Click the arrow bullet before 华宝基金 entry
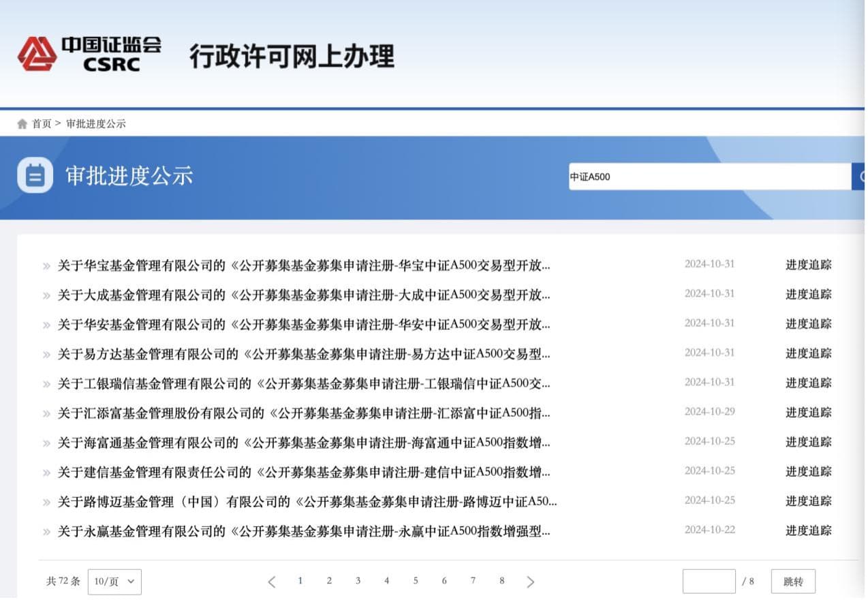868x600 pixels. click(46, 266)
